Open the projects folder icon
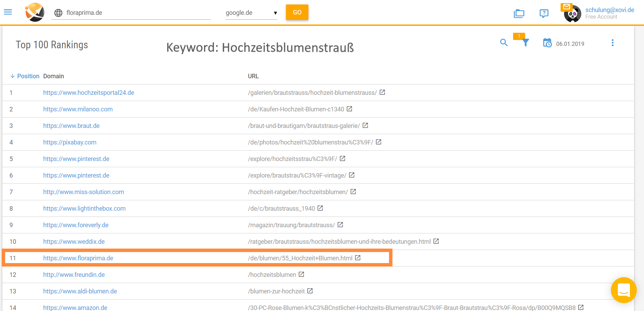 tap(519, 13)
